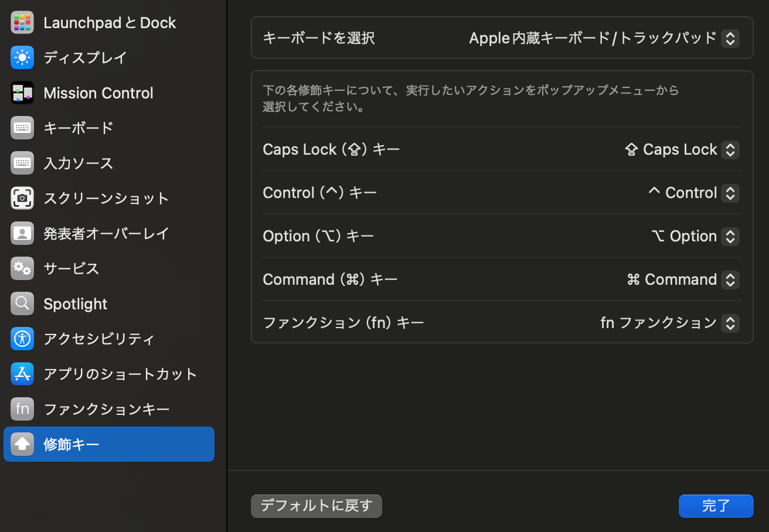
Task: Click the 修飾キー up-arrow icon
Action: pyautogui.click(x=22, y=444)
